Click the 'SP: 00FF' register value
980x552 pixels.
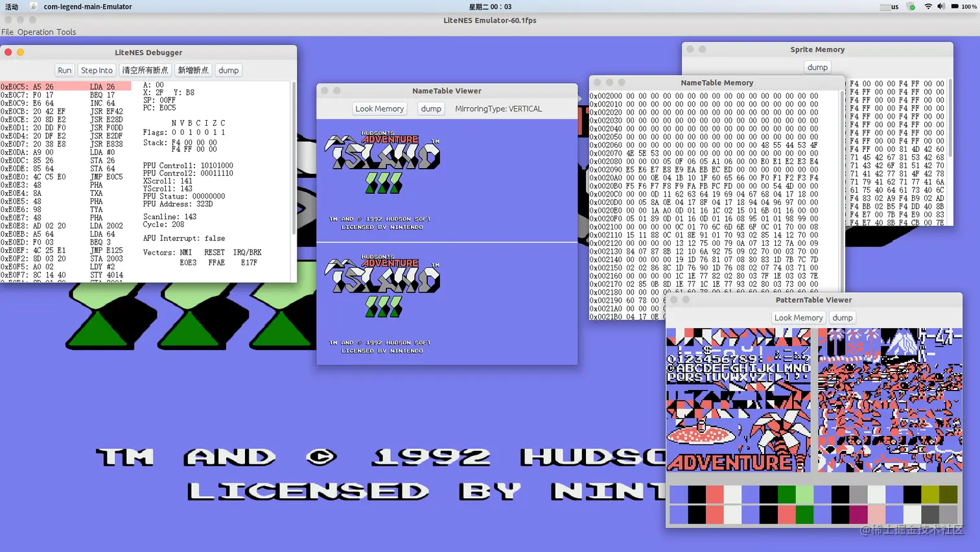tap(159, 100)
